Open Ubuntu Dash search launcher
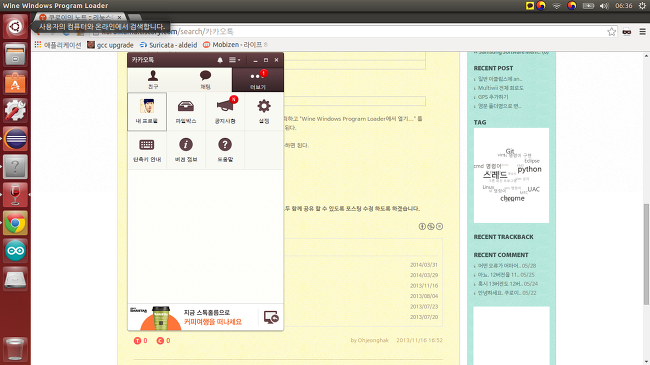The height and width of the screenshot is (365, 650). [x=15, y=27]
